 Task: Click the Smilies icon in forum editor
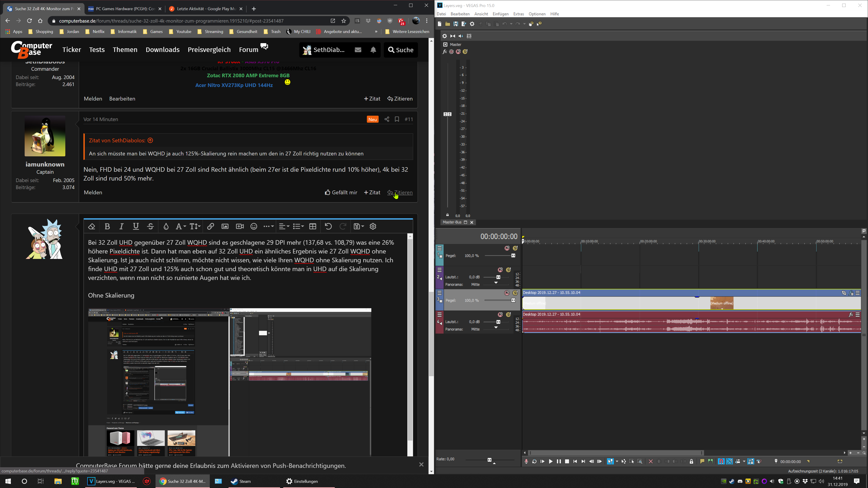click(254, 226)
